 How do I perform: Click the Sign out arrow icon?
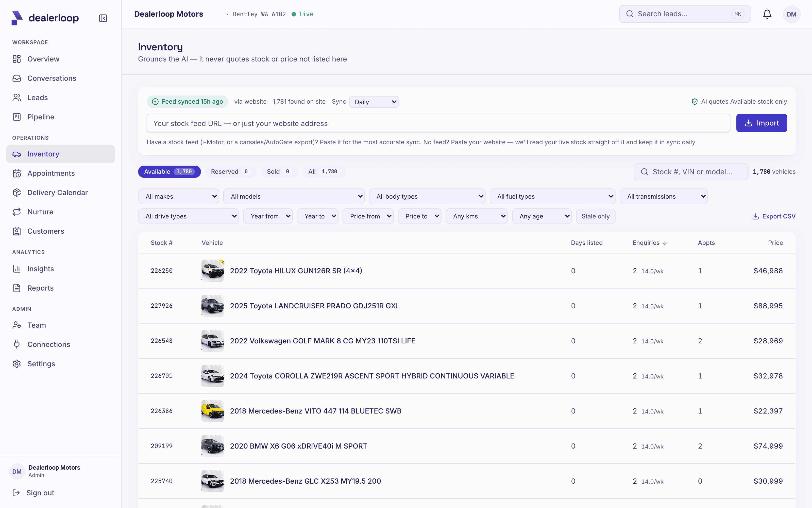(16, 493)
